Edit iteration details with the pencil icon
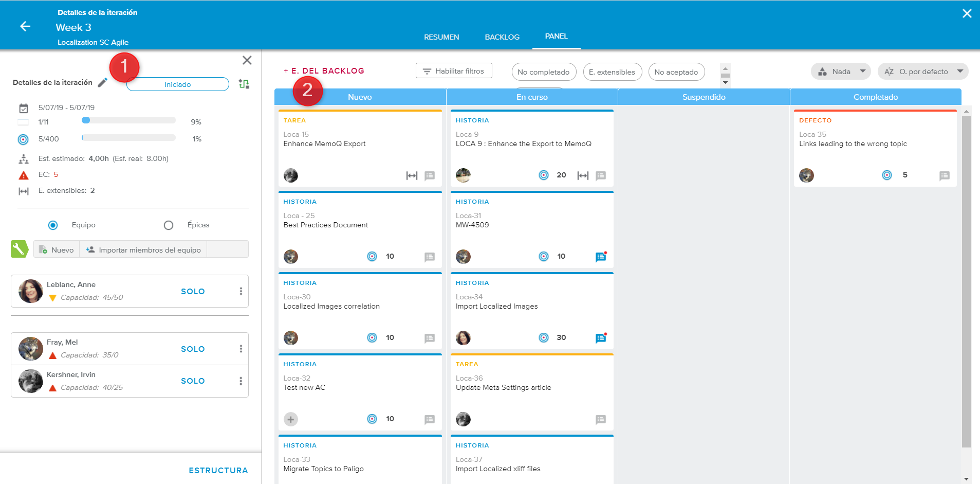The height and width of the screenshot is (484, 980). tap(103, 82)
